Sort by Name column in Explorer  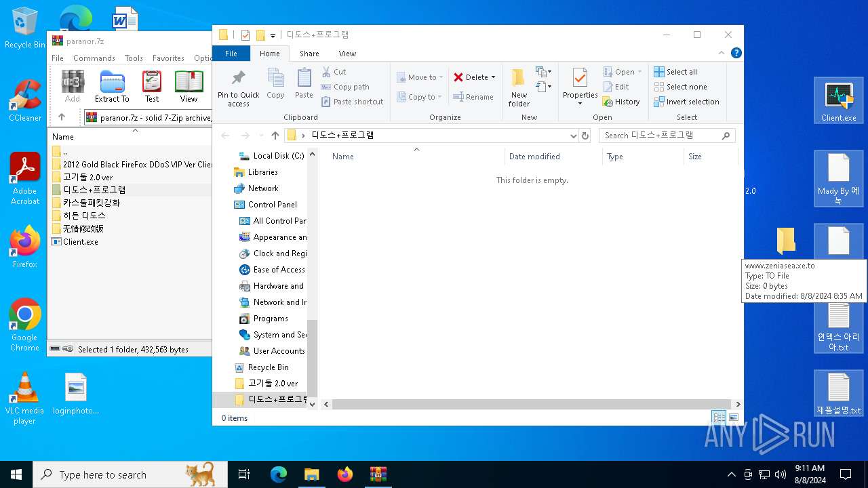(x=416, y=157)
